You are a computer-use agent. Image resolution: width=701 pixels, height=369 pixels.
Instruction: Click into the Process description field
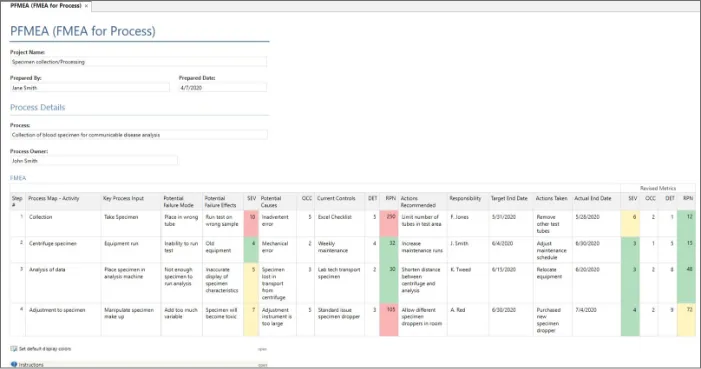coord(139,135)
